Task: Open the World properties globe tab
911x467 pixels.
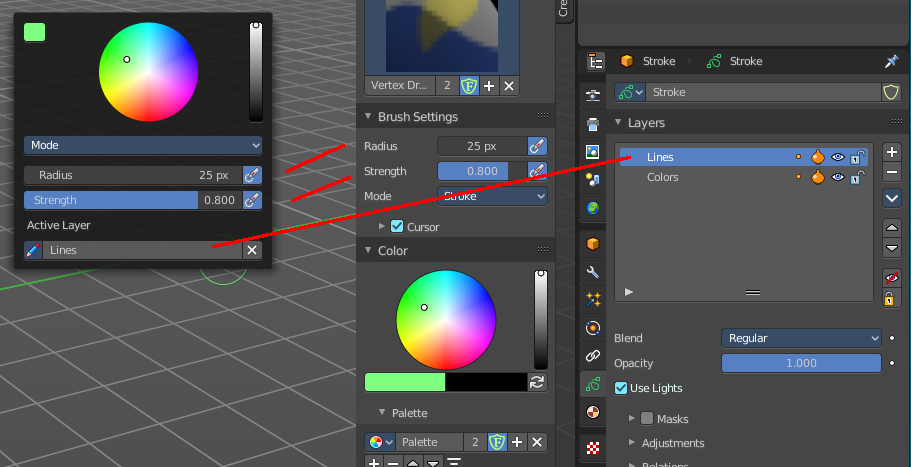Action: (x=593, y=208)
